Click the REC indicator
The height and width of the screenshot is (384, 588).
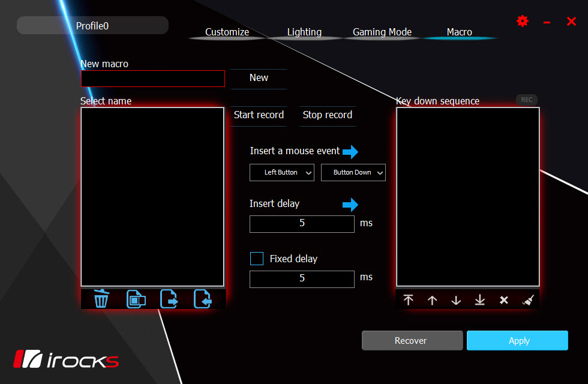click(x=527, y=100)
